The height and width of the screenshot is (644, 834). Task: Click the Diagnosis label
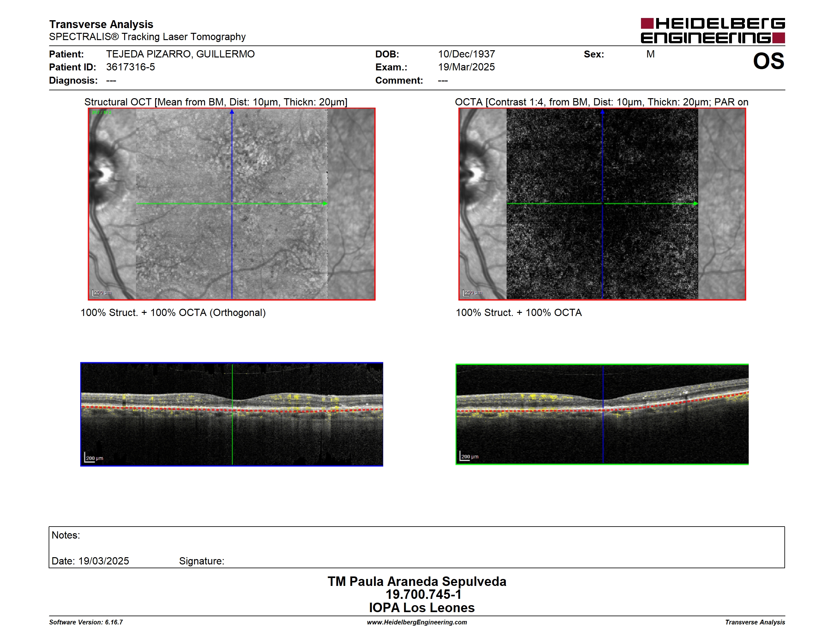[x=73, y=80]
